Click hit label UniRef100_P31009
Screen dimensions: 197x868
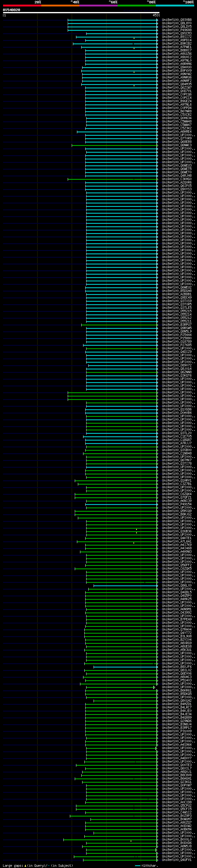(177, 731)
